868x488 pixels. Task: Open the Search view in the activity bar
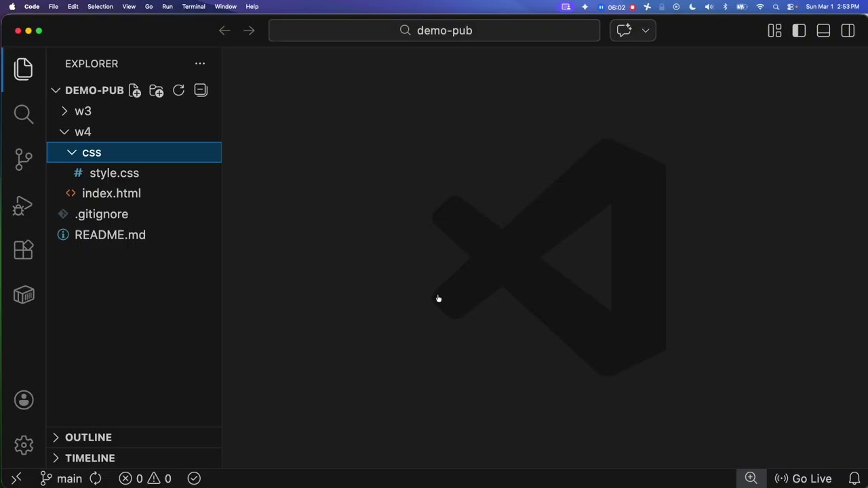click(x=24, y=114)
